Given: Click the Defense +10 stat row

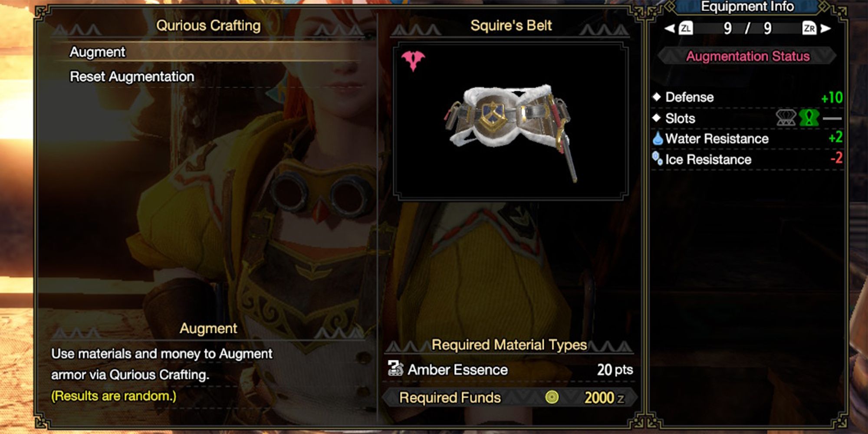Looking at the screenshot, I should click(747, 97).
